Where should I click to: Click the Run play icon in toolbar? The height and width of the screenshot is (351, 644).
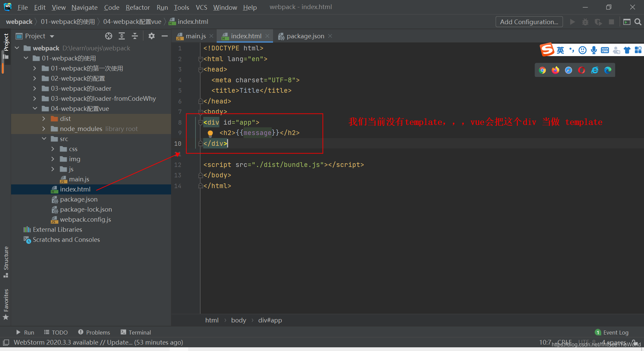573,22
